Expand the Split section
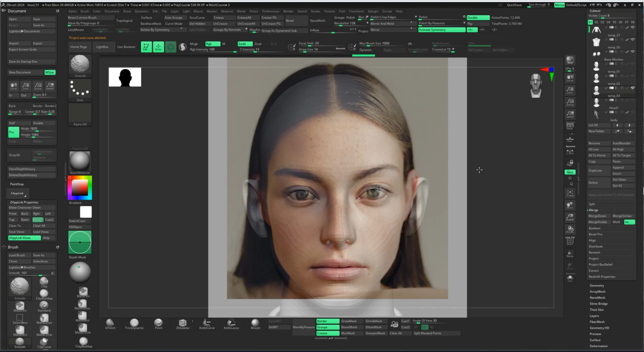This screenshot has height=352, width=644. [592, 204]
